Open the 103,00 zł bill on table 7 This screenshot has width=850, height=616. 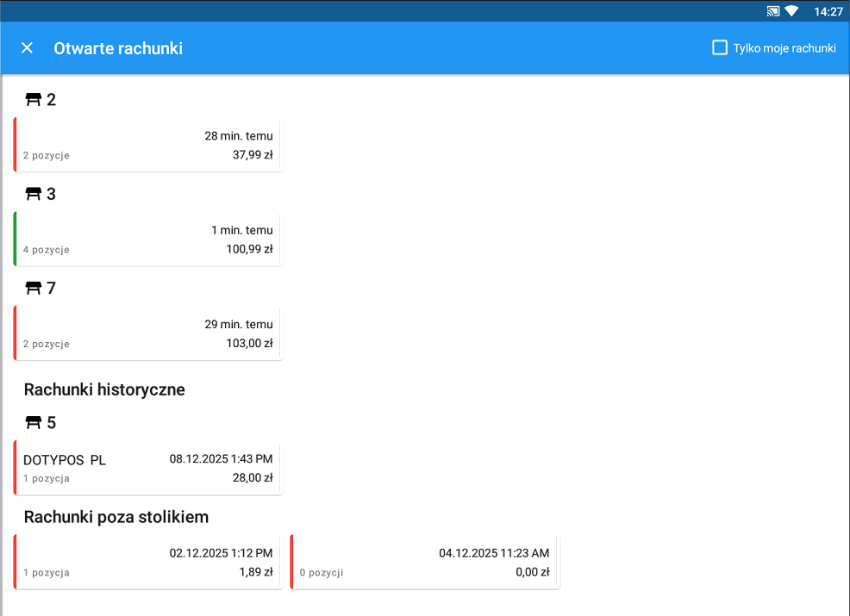pos(148,333)
